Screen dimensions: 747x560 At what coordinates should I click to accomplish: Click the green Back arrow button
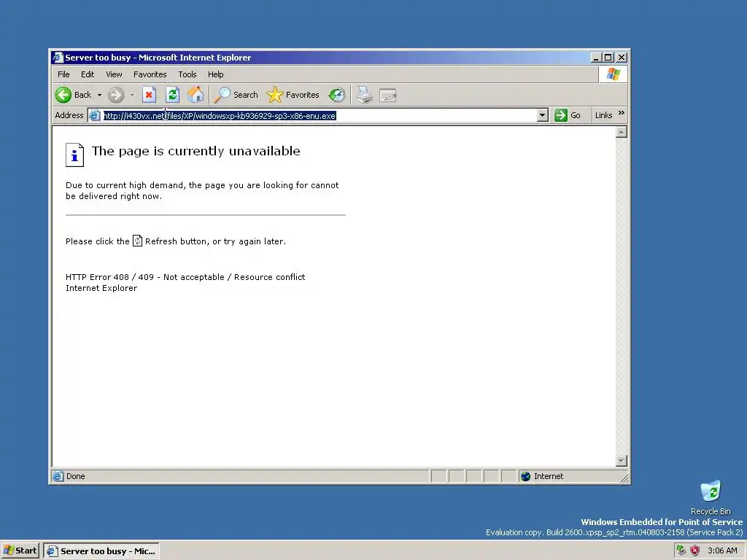tap(63, 95)
